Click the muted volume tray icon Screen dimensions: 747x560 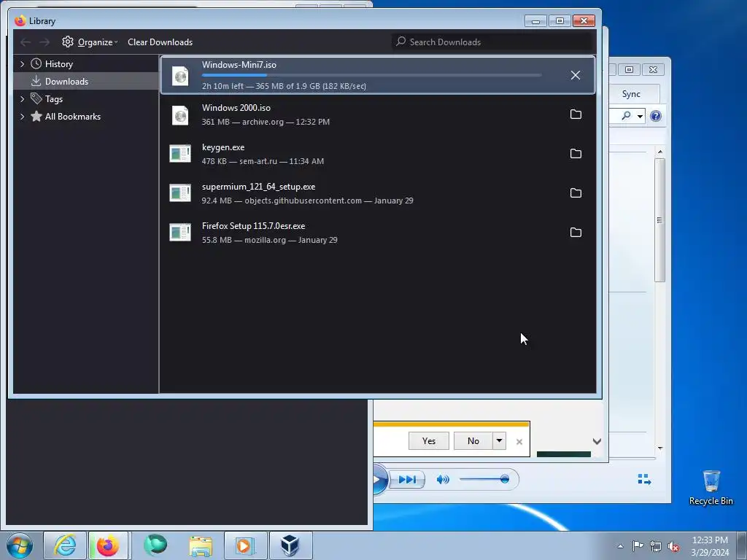tap(673, 546)
